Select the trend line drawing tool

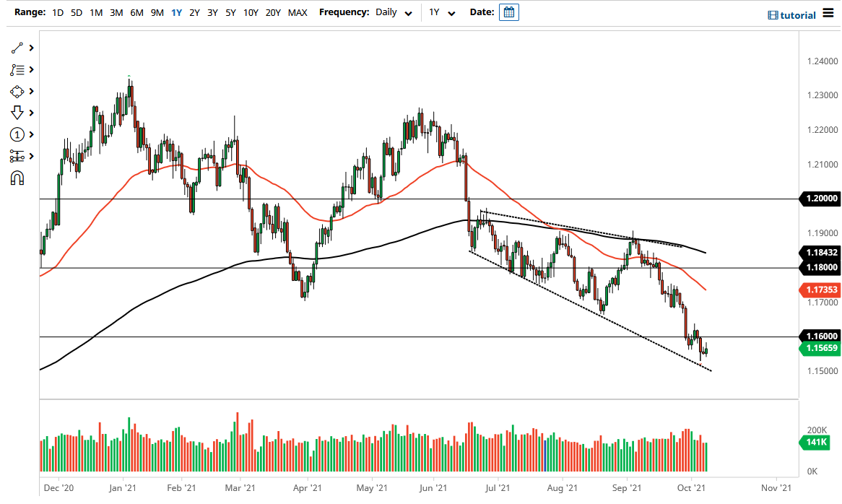(x=17, y=48)
